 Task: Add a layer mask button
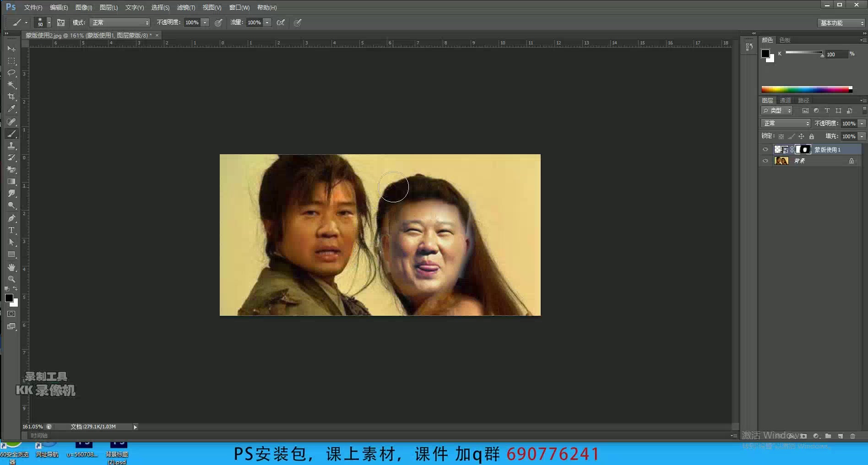click(x=803, y=436)
